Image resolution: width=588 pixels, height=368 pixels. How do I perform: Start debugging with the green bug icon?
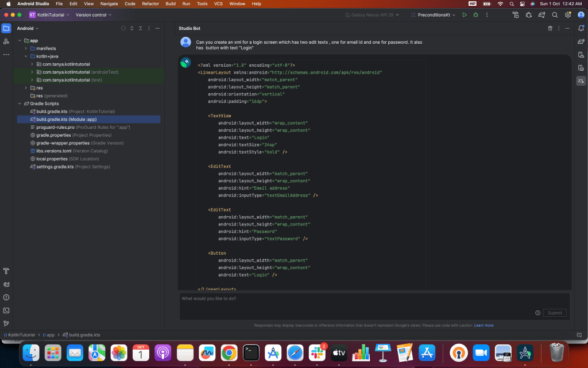(475, 15)
